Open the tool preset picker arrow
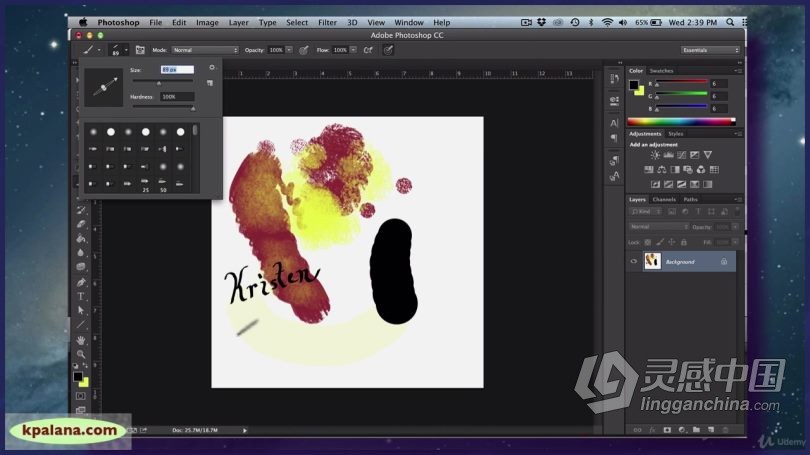Viewport: 810px width, 455px height. point(99,50)
